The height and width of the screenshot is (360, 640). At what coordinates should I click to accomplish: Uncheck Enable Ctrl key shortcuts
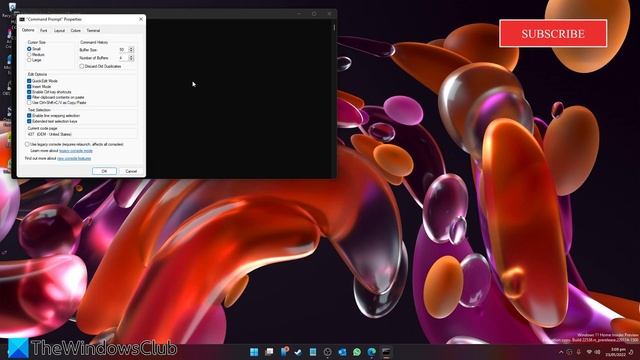pyautogui.click(x=29, y=92)
